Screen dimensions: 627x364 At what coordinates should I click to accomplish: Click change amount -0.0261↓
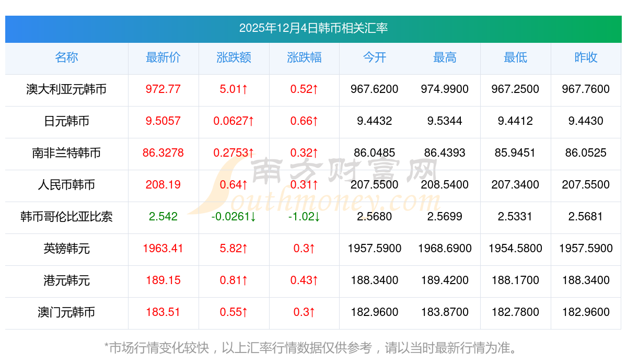234,217
